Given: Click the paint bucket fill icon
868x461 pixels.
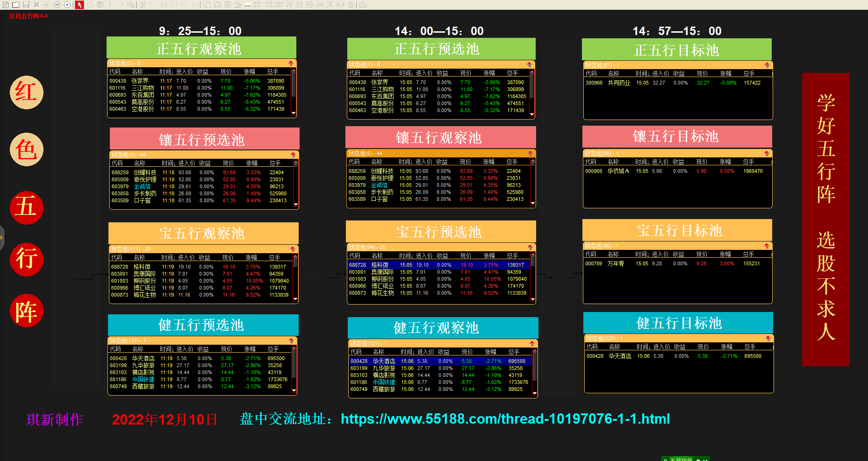Looking at the screenshot, I should pos(237,5).
